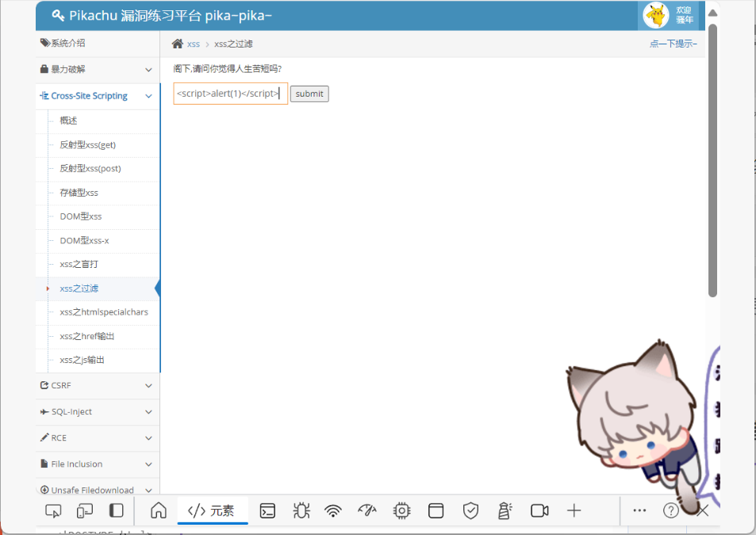Open the Performance gauge icon
756x535 pixels.
(367, 510)
